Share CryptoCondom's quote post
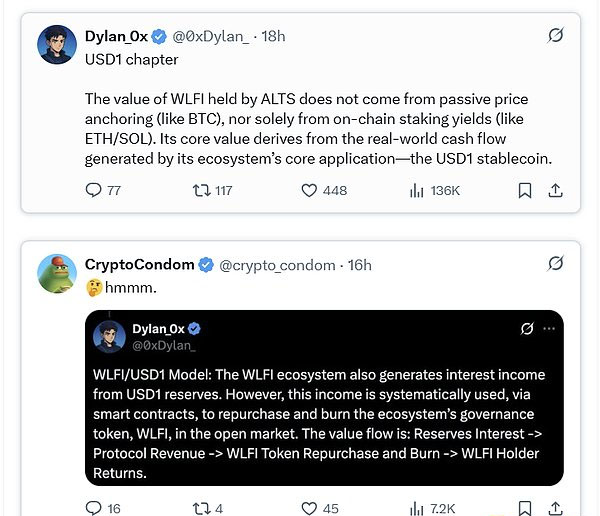600x516 pixels. (x=556, y=508)
